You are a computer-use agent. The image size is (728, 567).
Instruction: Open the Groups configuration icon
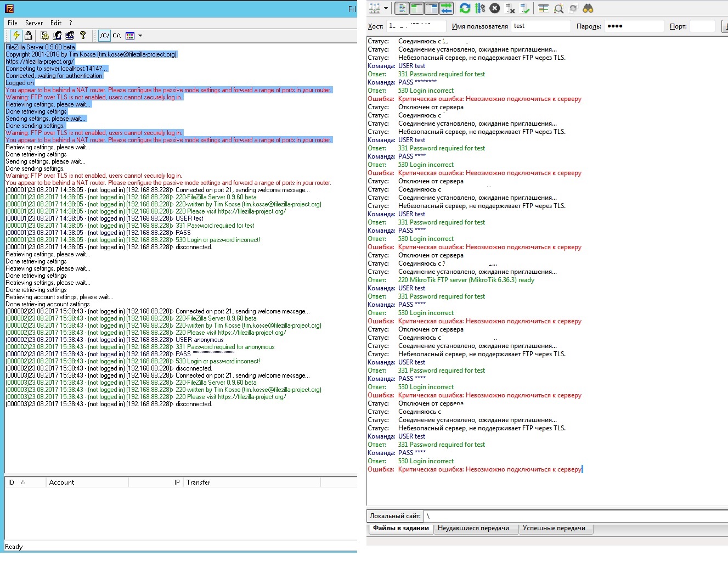pos(70,36)
